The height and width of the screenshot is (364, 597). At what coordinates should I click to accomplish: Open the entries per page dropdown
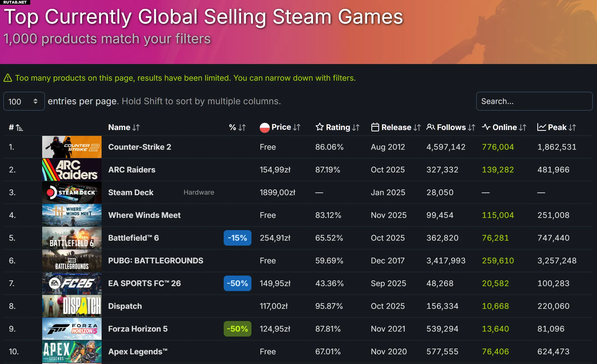pos(24,101)
